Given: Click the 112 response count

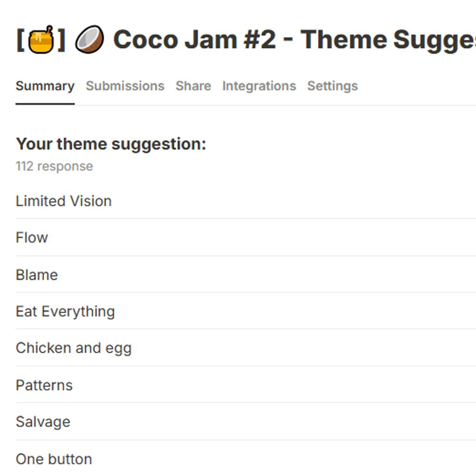Looking at the screenshot, I should 54,166.
